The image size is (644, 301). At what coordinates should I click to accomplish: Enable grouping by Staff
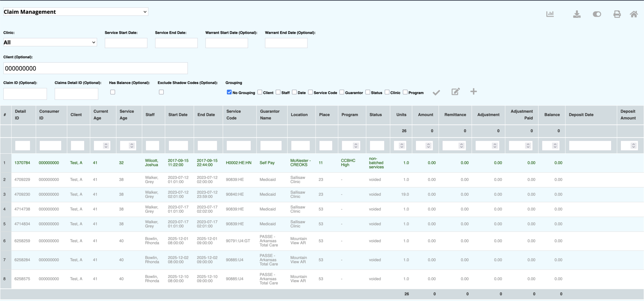[278, 92]
